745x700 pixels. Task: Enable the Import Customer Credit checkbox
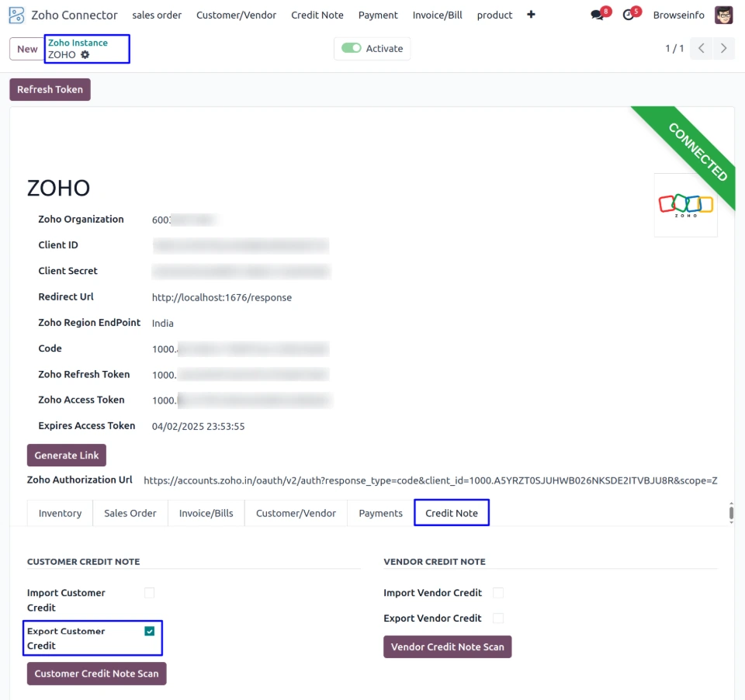[x=149, y=593]
